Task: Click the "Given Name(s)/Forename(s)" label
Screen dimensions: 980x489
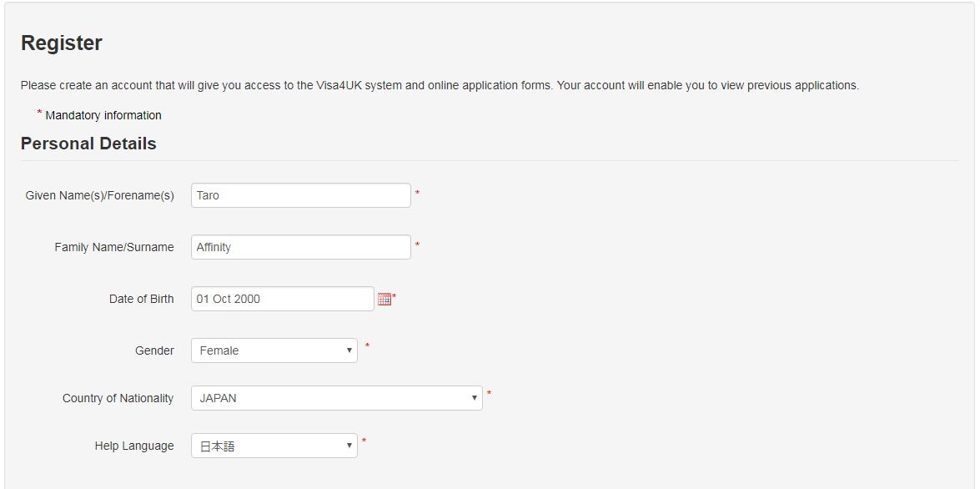Action: coord(100,195)
